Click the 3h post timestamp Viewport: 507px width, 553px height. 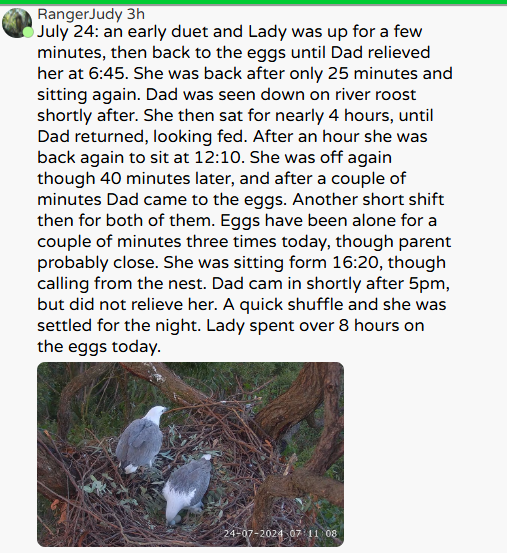tap(136, 14)
